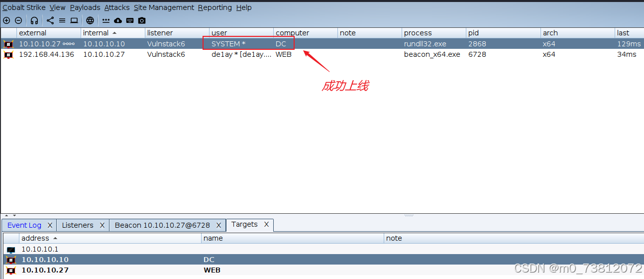Open the Cobalt Strike menu
The image size is (644, 279).
(24, 7)
